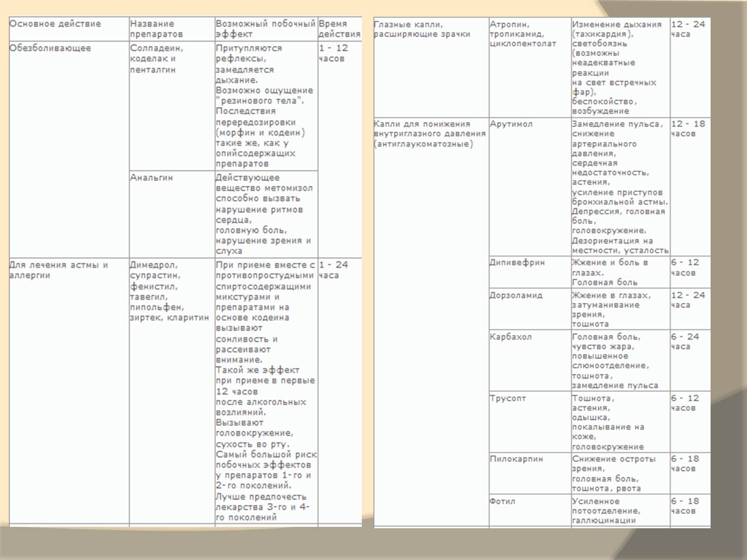The width and height of the screenshot is (747, 560).
Task: Click the 'Жжение в глазах, затуманивание' cell
Action: point(620,309)
